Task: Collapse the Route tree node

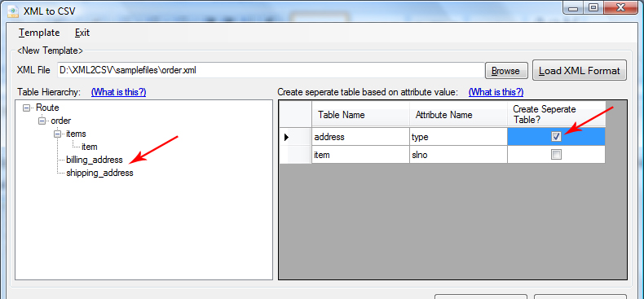Action: click(x=27, y=108)
